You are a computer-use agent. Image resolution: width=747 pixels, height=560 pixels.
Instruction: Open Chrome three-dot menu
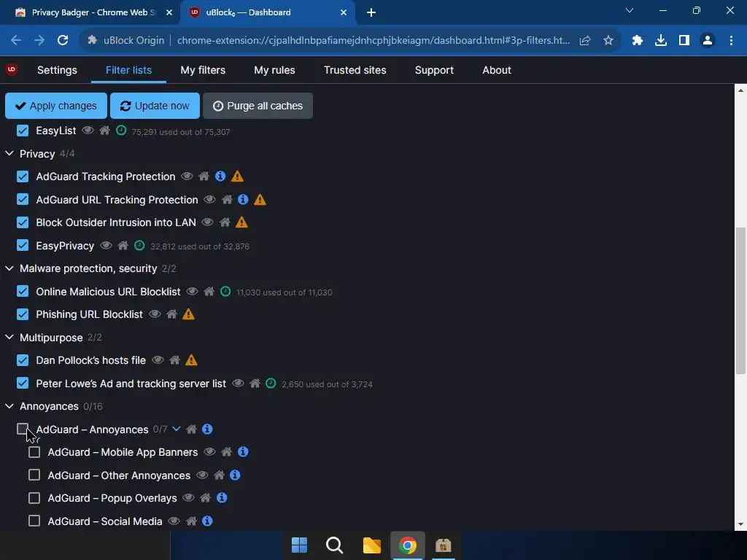click(731, 41)
